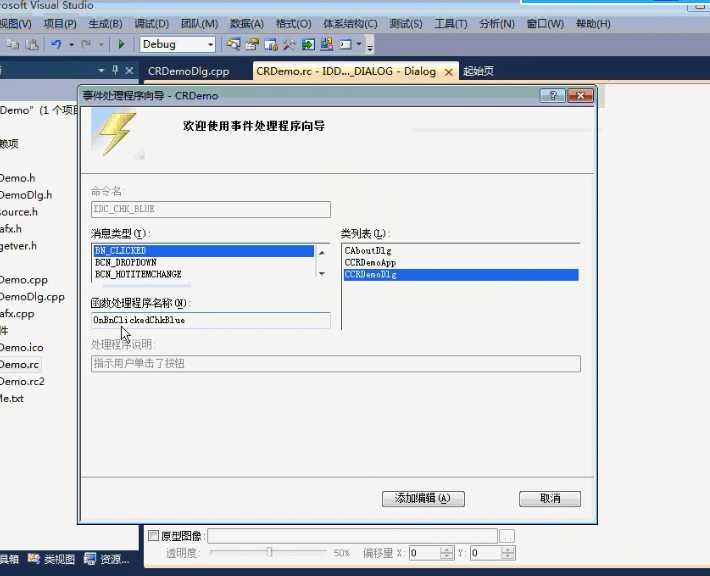The width and height of the screenshot is (710, 576).
Task: Click the prototype image path field
Action: 352,536
